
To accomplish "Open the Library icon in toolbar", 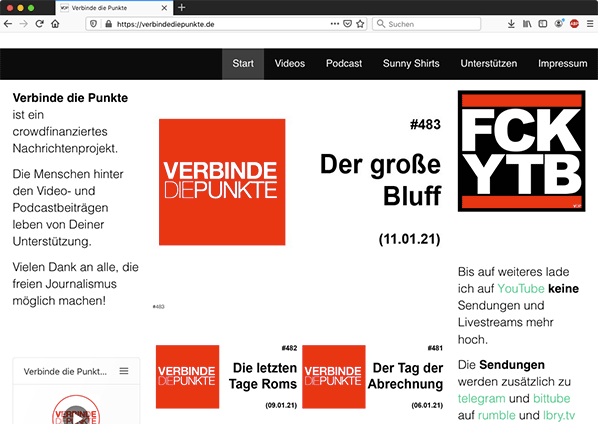I will coord(527,24).
